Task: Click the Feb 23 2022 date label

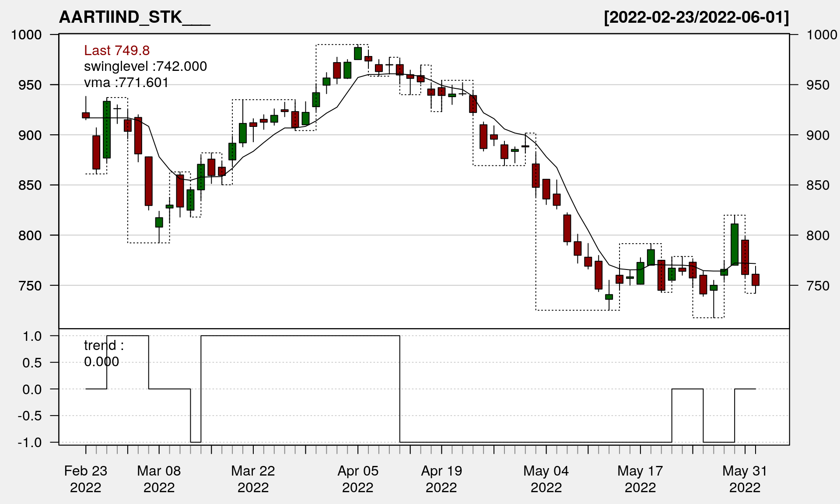Action: pos(86,479)
